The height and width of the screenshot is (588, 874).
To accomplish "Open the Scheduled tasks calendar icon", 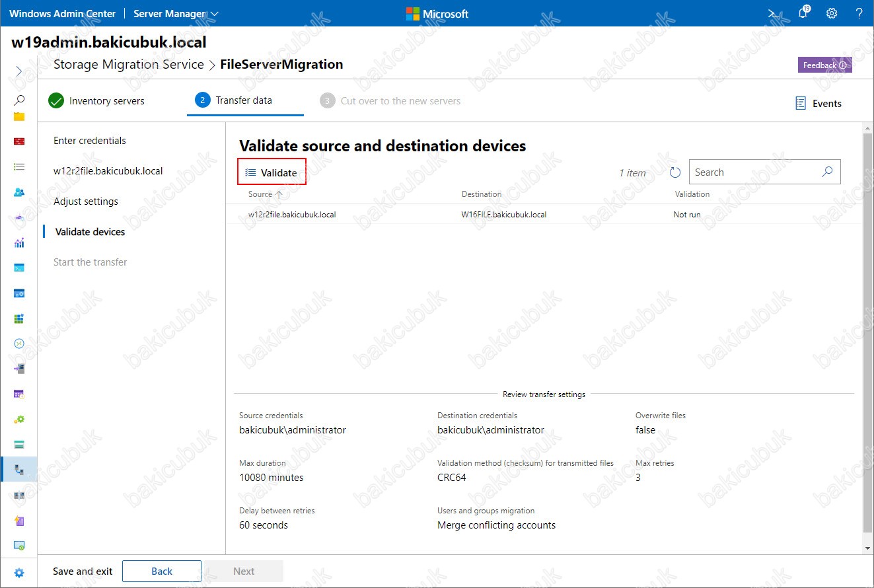I will pos(19,394).
